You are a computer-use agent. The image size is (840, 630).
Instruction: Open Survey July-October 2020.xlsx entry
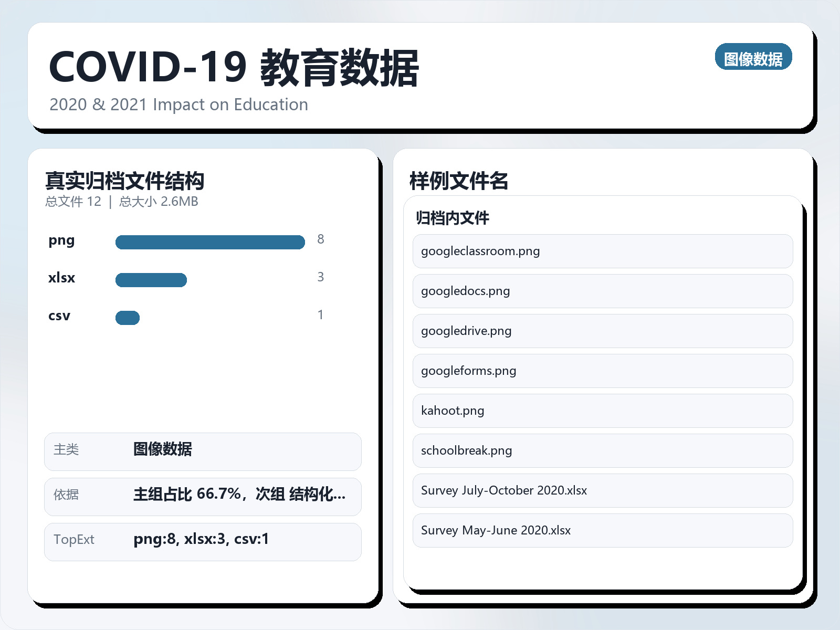point(602,490)
